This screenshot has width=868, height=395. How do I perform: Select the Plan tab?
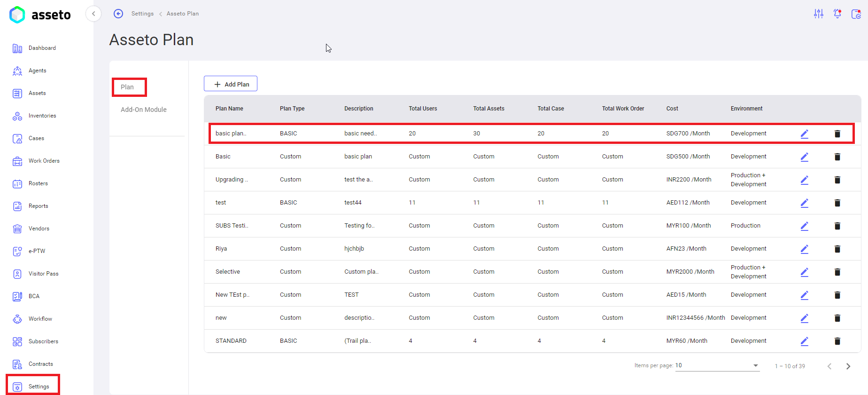(127, 87)
